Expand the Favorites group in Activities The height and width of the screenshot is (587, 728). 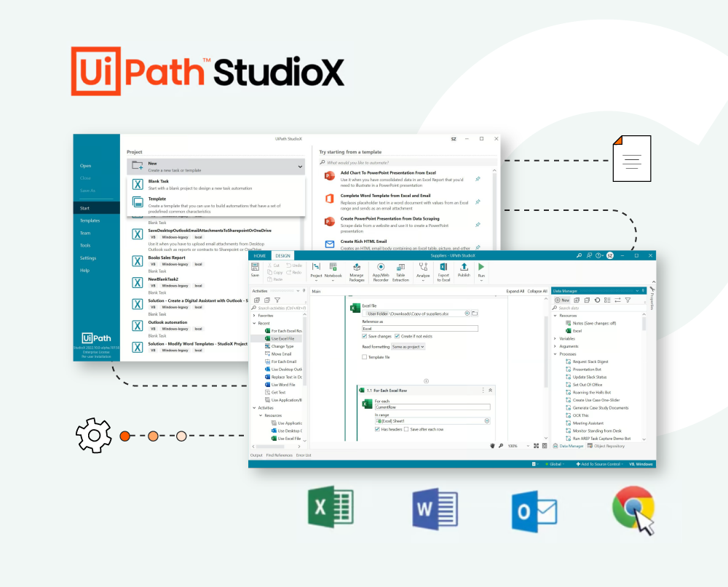254,316
